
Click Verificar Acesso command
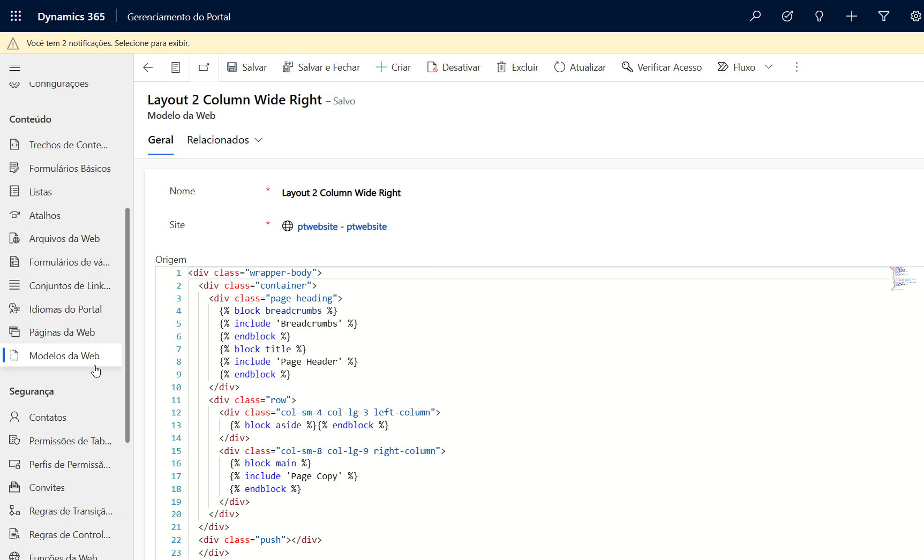pyautogui.click(x=662, y=67)
